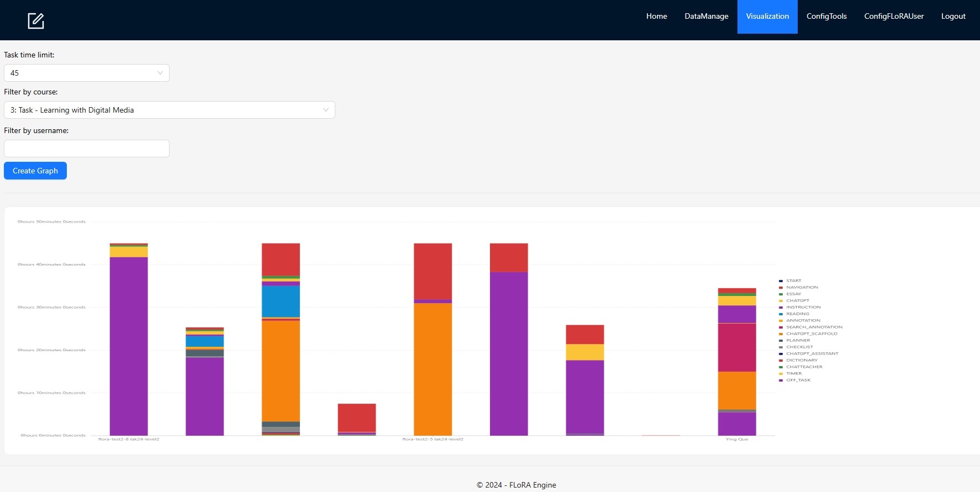
Task: Toggle CHATGPT series in chart legend
Action: (x=797, y=301)
